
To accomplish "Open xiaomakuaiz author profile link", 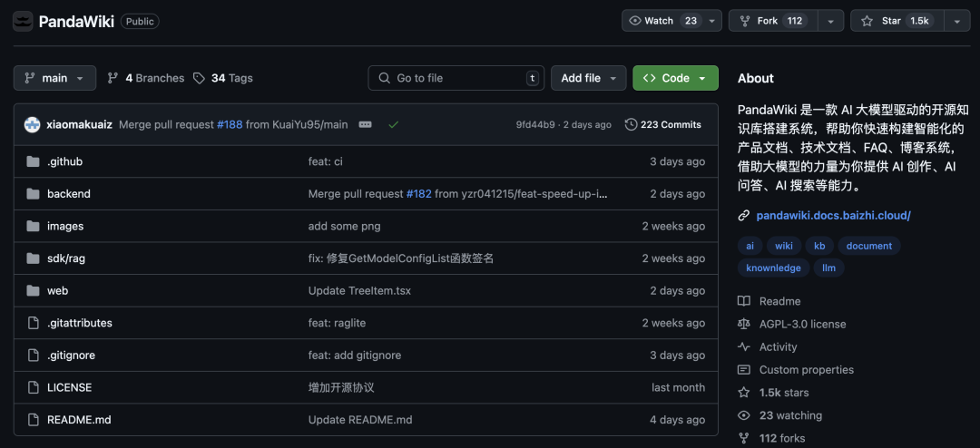I will pyautogui.click(x=79, y=124).
